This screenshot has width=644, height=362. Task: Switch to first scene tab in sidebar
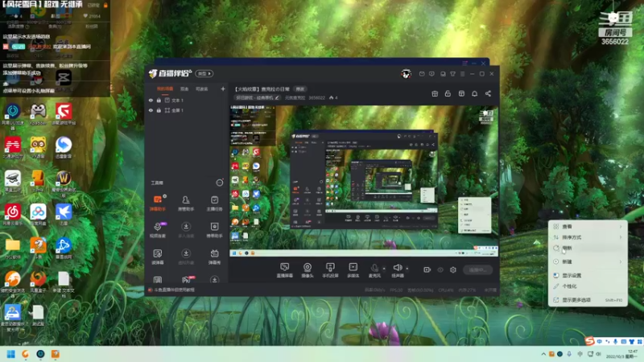click(165, 89)
